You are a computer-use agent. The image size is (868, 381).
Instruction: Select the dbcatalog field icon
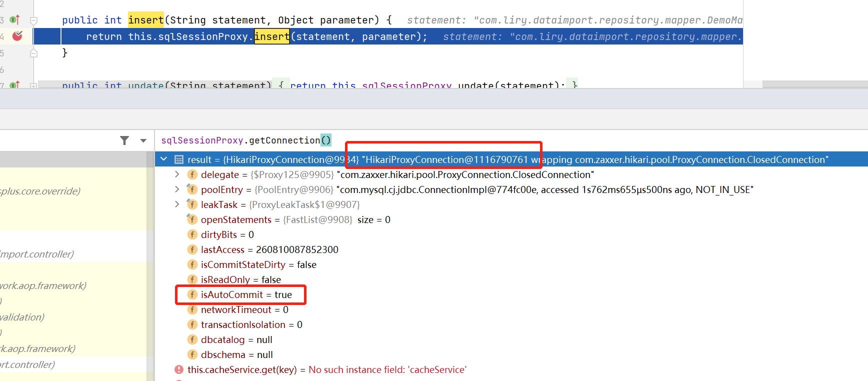(192, 339)
